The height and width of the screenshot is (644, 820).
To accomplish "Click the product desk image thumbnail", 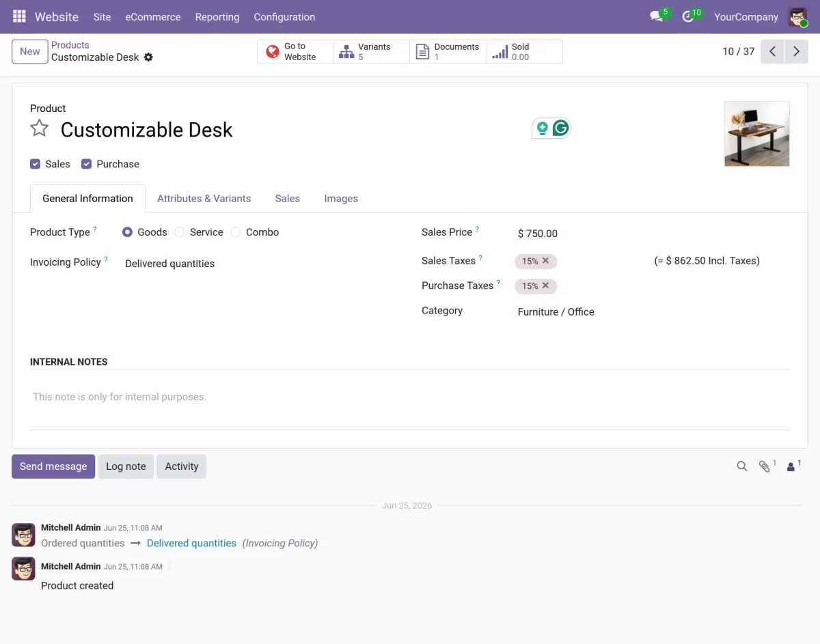I will (x=756, y=134).
